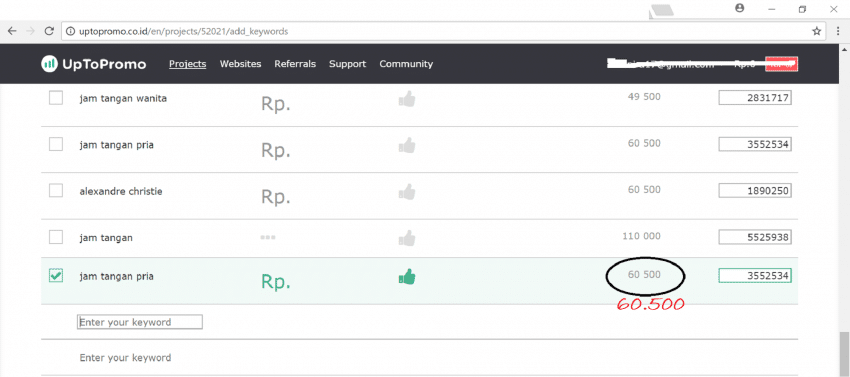850x377 pixels.
Task: Check the jam tangan wanita checkbox
Action: point(56,98)
